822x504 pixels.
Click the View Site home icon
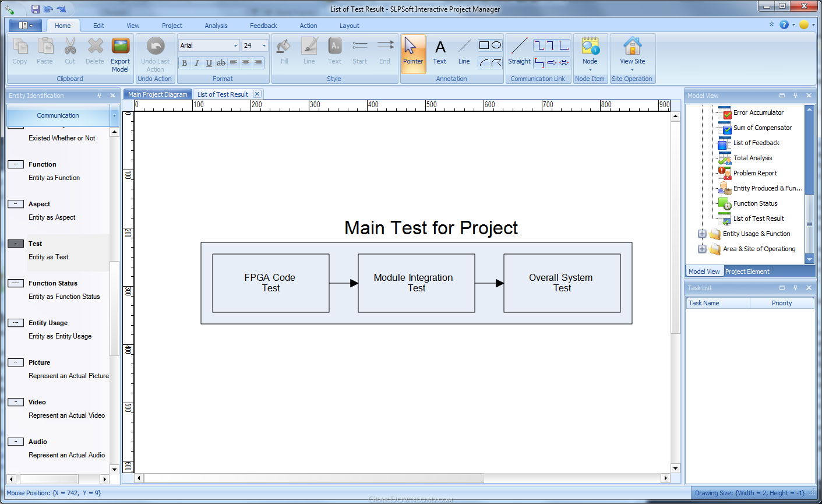632,47
